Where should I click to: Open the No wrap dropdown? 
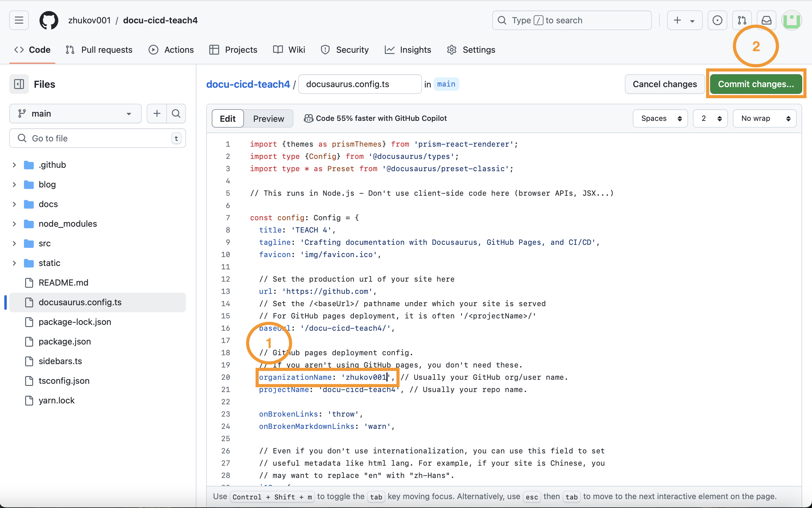point(764,118)
